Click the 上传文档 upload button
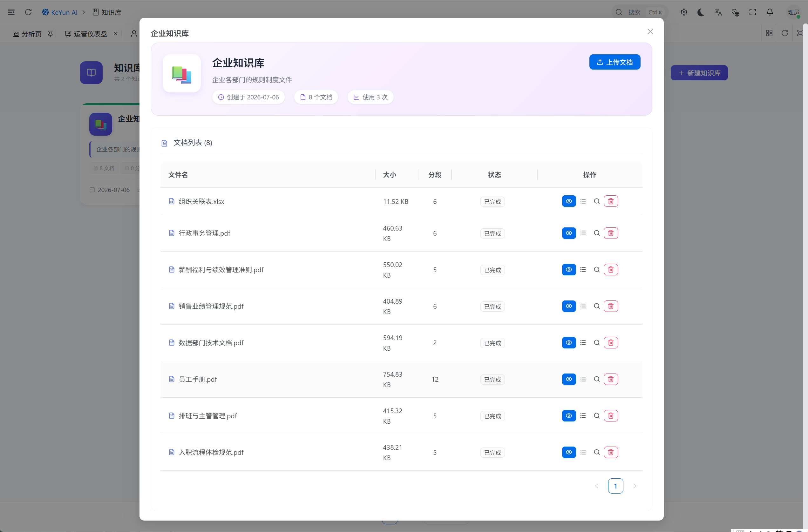 [x=614, y=62]
